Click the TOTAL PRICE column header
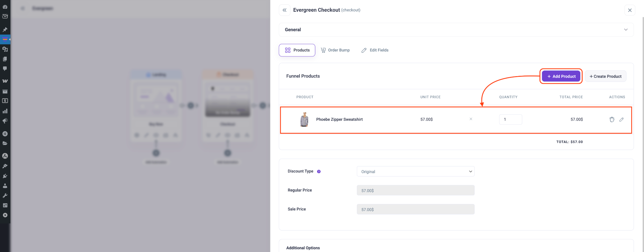 571,97
